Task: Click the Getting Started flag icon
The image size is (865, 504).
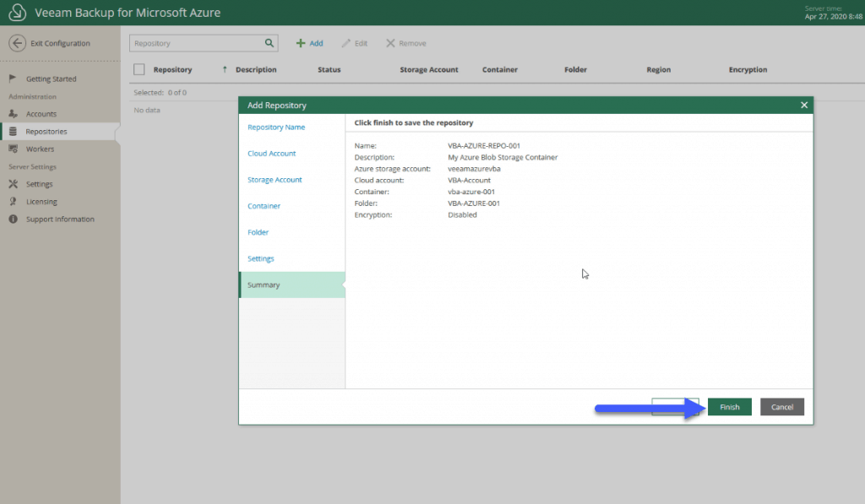Action: click(14, 79)
